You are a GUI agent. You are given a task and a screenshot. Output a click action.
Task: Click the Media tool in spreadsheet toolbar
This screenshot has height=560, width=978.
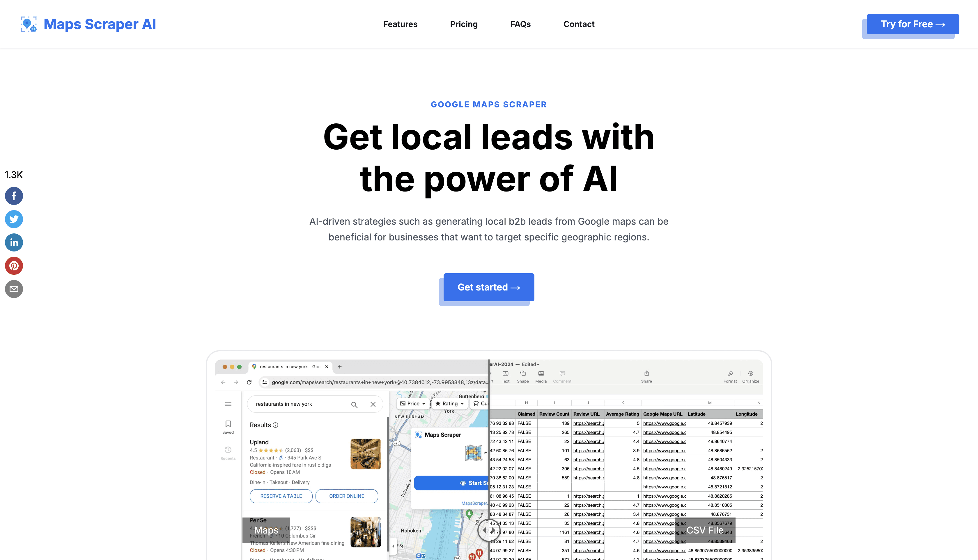point(541,377)
